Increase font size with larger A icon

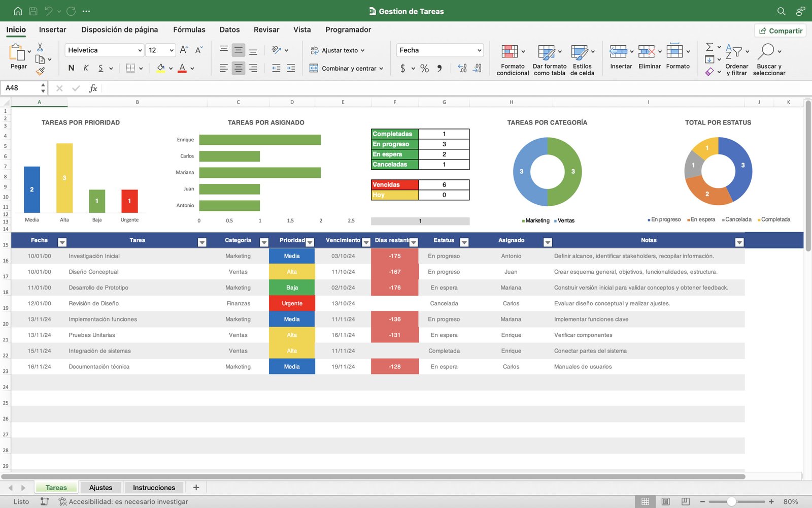(184, 50)
